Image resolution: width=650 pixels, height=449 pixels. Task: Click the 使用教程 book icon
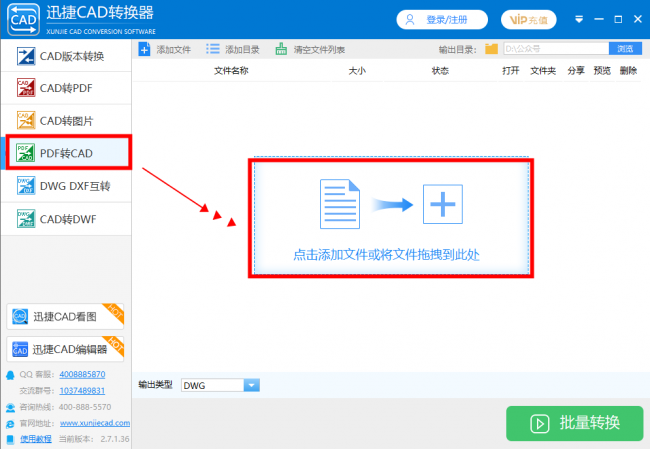(x=10, y=439)
